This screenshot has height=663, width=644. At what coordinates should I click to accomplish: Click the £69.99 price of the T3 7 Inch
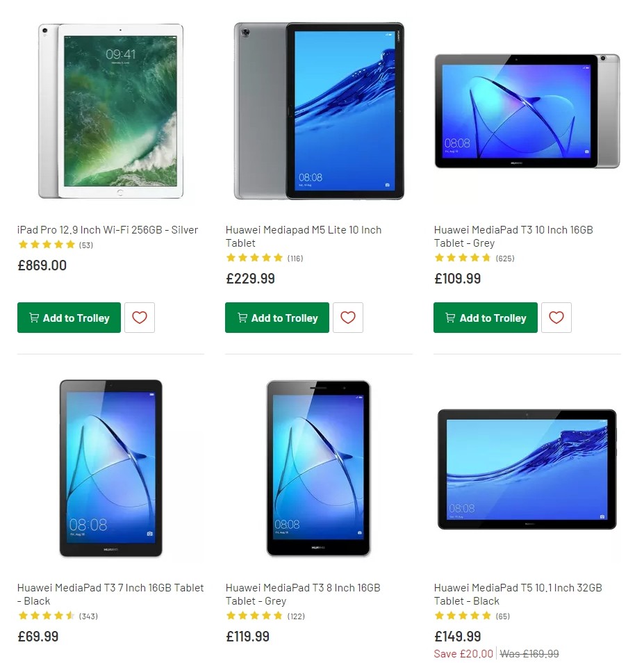click(38, 637)
